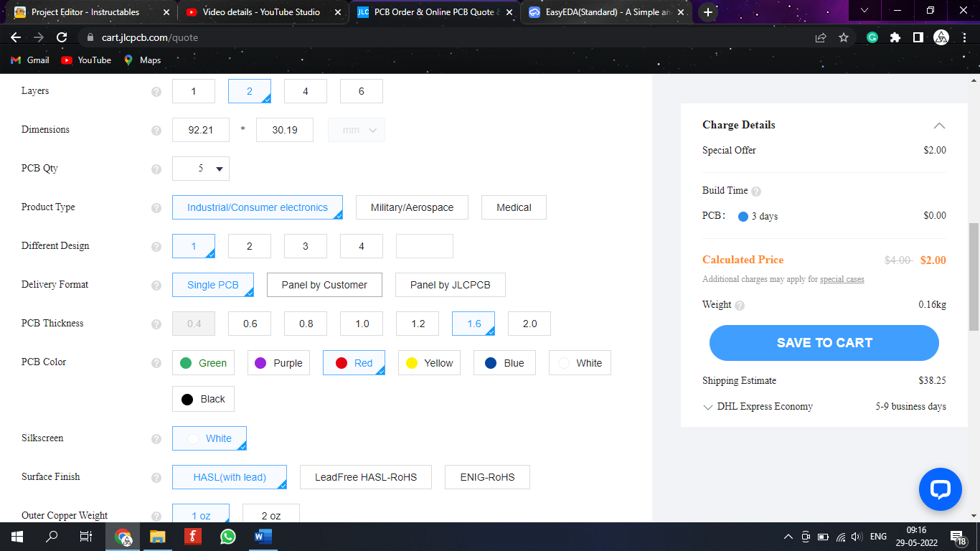Show hidden system tray icons
980x551 pixels.
point(788,537)
